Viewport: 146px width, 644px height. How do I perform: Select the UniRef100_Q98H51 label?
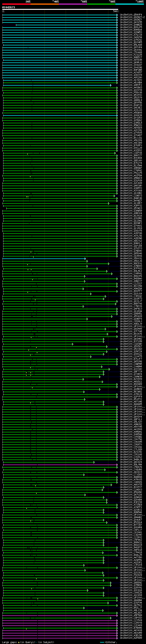coord(131,314)
